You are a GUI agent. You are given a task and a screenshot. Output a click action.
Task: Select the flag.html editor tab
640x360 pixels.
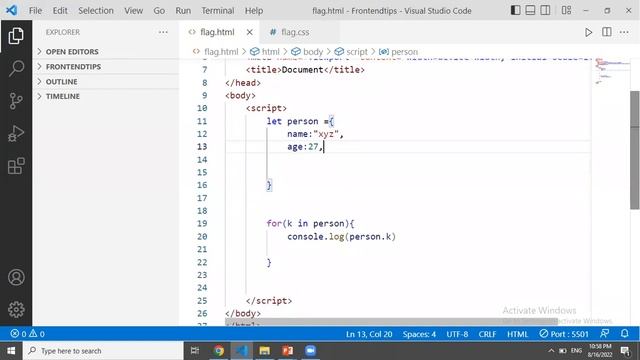point(218,32)
